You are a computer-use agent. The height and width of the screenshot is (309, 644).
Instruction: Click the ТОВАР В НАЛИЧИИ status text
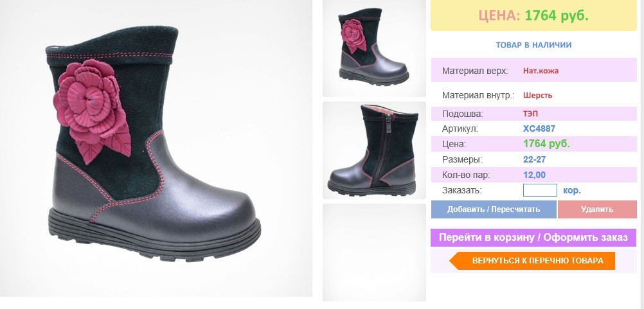pos(533,45)
